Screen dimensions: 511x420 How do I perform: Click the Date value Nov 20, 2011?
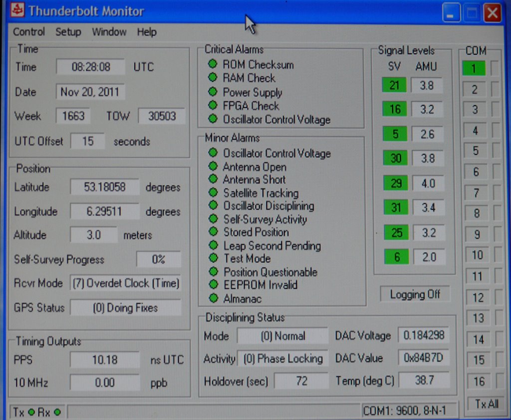90,92
